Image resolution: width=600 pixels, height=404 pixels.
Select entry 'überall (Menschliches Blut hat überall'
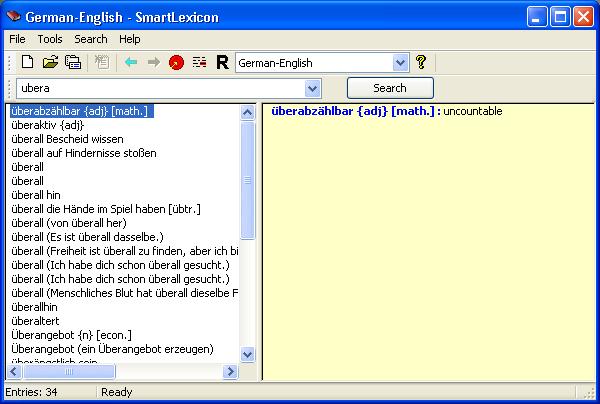(x=125, y=293)
